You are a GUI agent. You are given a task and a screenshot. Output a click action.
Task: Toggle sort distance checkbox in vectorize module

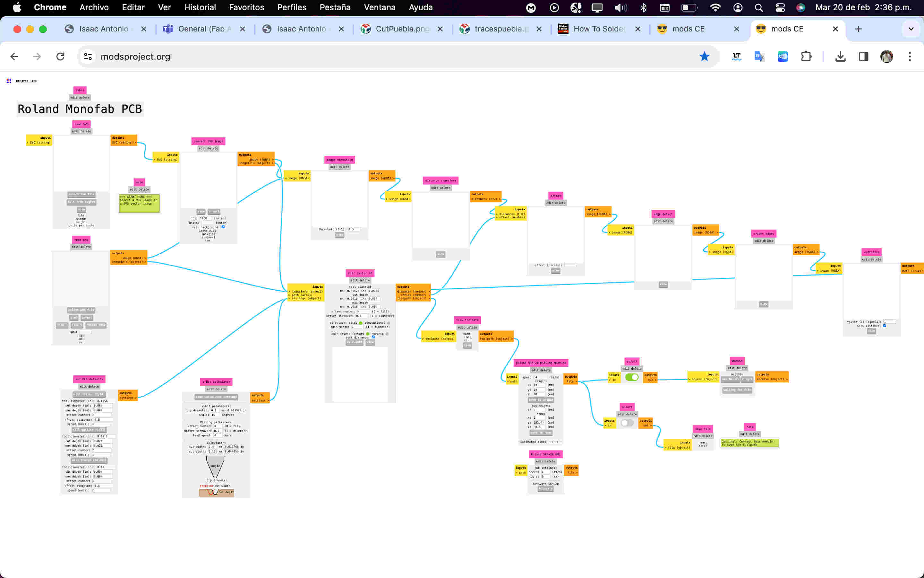point(884,326)
